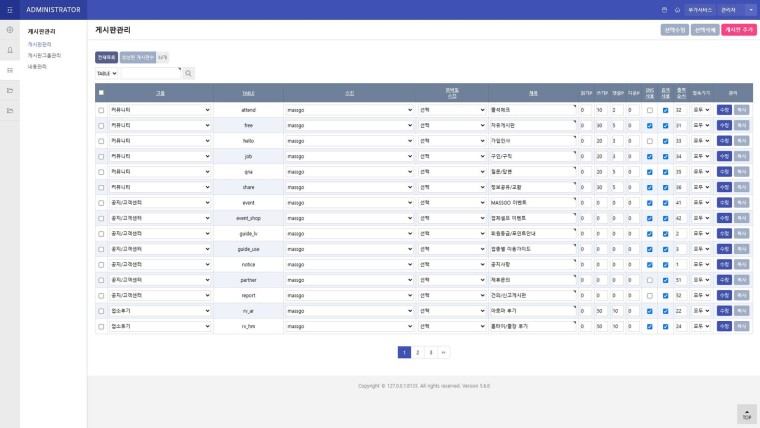This screenshot has width=760, height=428.
Task: Enable SNS 사용 for the attend row
Action: (x=649, y=110)
